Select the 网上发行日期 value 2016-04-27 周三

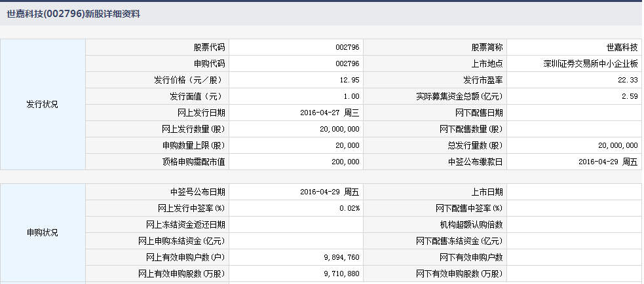[330, 113]
